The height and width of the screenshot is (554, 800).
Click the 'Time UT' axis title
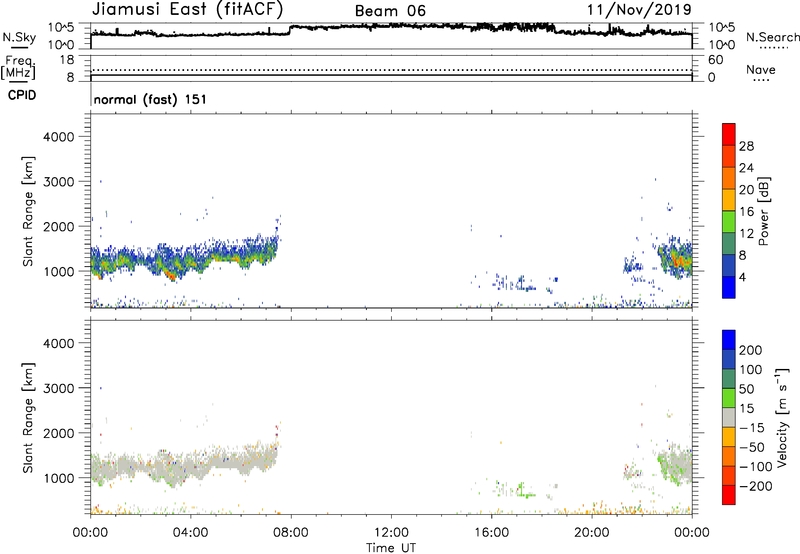click(391, 548)
